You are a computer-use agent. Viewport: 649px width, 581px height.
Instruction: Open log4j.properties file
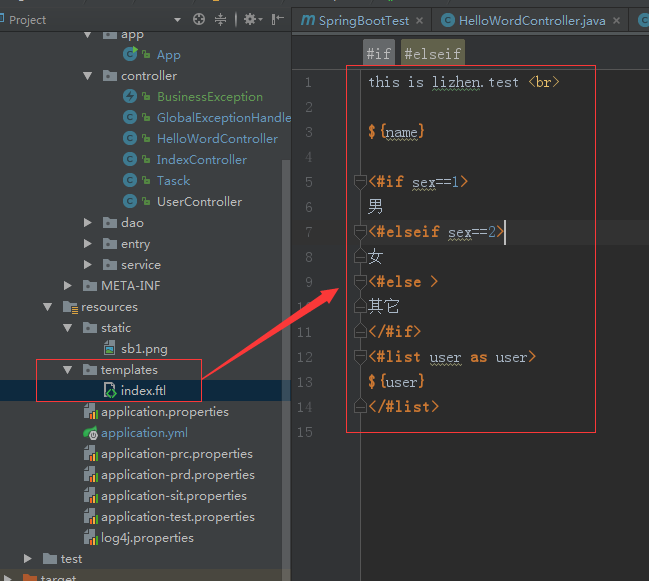coord(147,538)
